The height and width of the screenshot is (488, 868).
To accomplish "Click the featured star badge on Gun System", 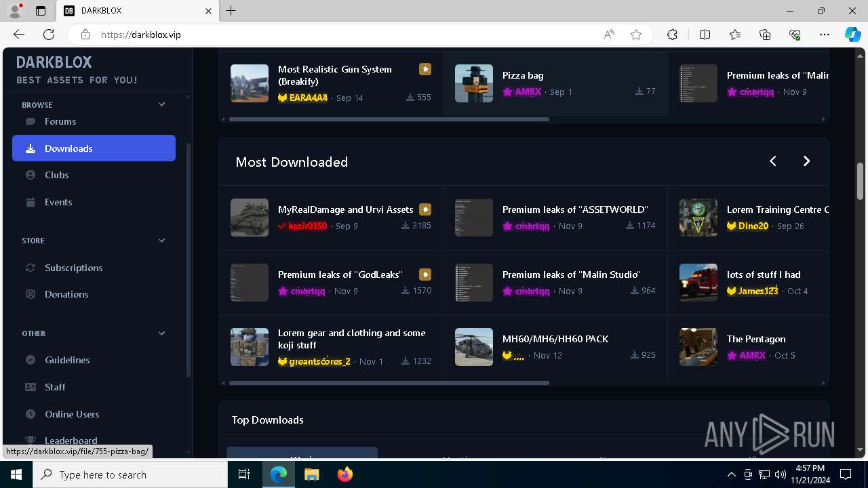I will [425, 69].
